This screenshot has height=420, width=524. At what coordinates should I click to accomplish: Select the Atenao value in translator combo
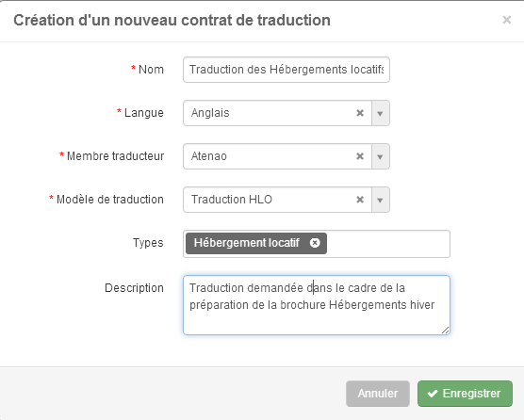(x=209, y=156)
